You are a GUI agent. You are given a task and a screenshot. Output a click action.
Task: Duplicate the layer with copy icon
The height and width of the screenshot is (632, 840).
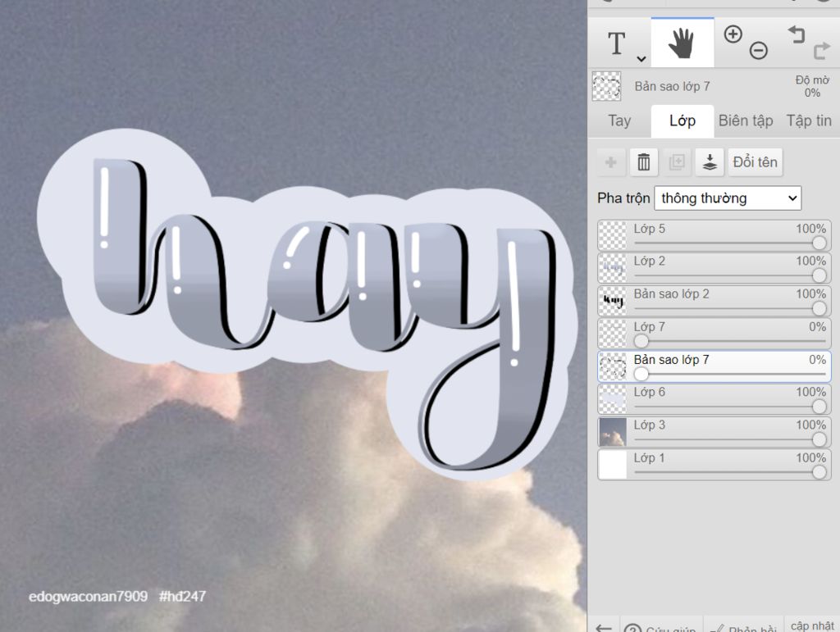click(677, 162)
